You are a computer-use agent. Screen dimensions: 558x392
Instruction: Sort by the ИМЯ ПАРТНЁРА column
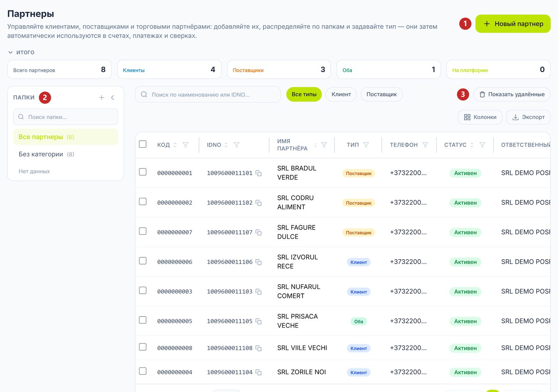point(315,145)
